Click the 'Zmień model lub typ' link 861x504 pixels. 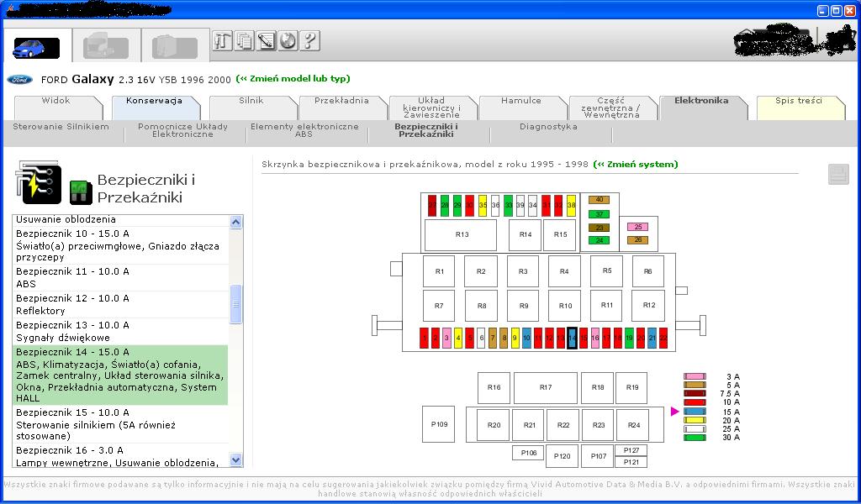coord(292,79)
